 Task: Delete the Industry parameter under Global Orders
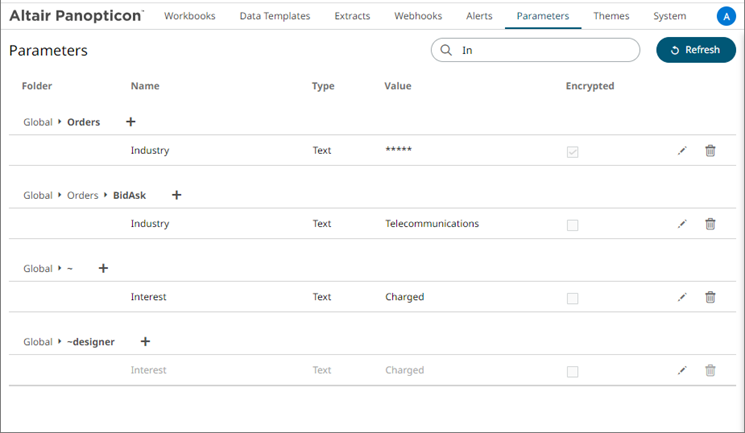point(710,151)
